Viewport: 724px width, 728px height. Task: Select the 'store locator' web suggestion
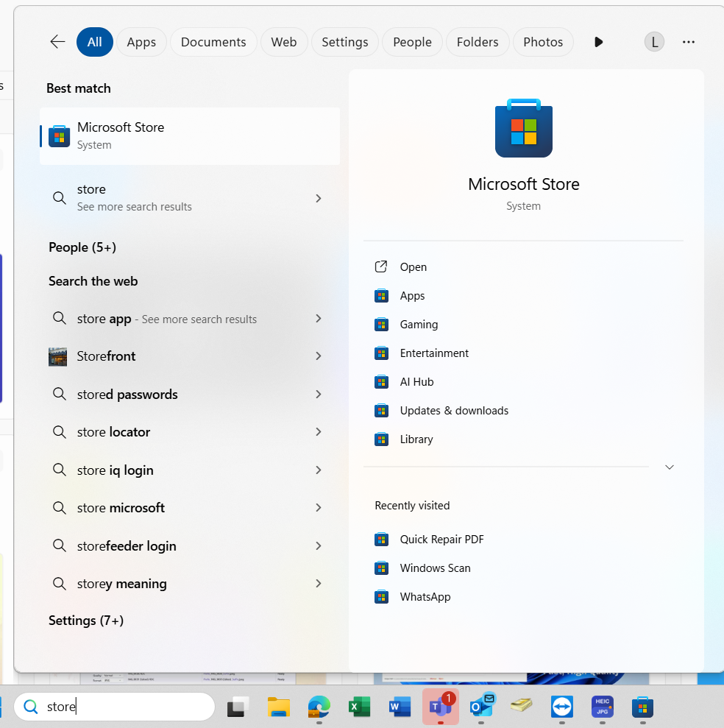point(190,432)
